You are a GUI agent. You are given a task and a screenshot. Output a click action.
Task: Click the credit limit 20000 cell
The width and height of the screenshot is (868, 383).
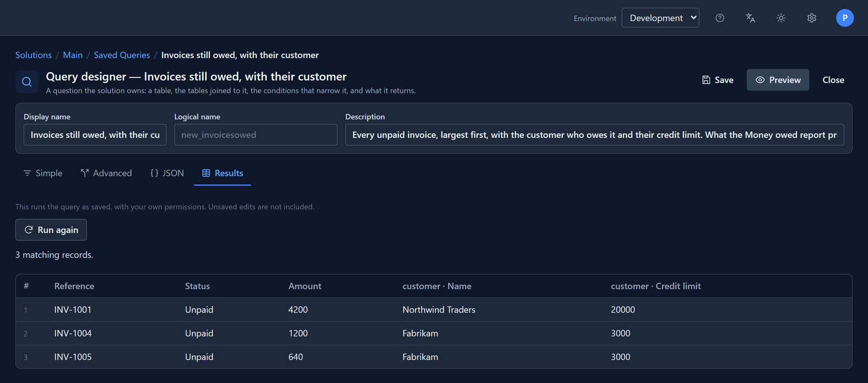623,310
